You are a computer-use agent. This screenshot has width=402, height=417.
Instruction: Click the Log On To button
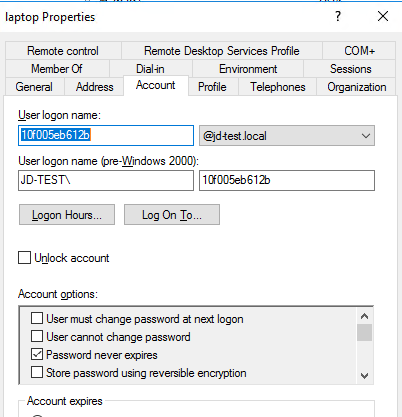point(172,215)
